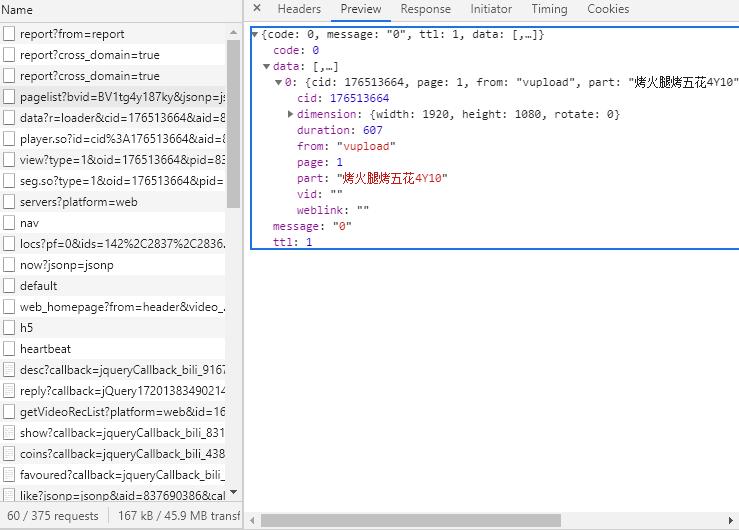The width and height of the screenshot is (739, 530).
Task: Open the Cookies tab
Action: click(608, 9)
